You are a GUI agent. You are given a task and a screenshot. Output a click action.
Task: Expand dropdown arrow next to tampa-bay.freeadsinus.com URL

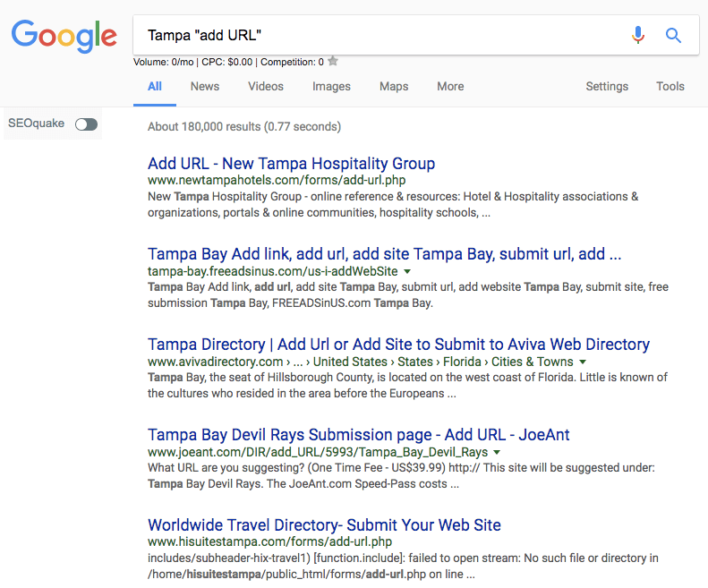tap(407, 271)
